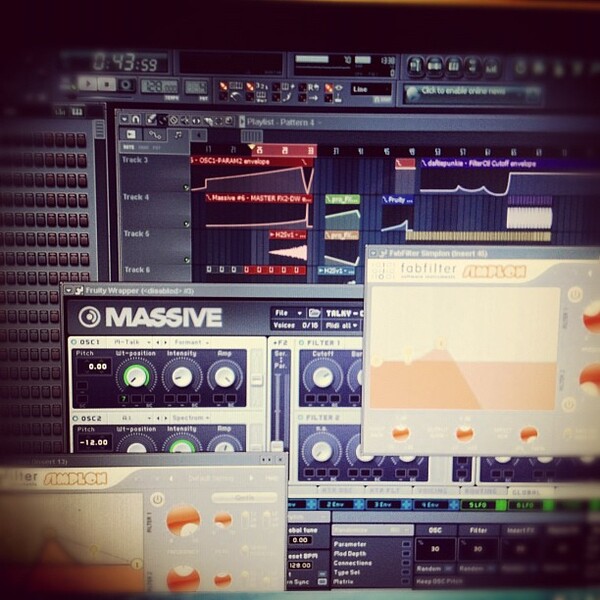Click the OSC1-PARAM2 envelope clip title
The height and width of the screenshot is (600, 600).
click(x=233, y=161)
